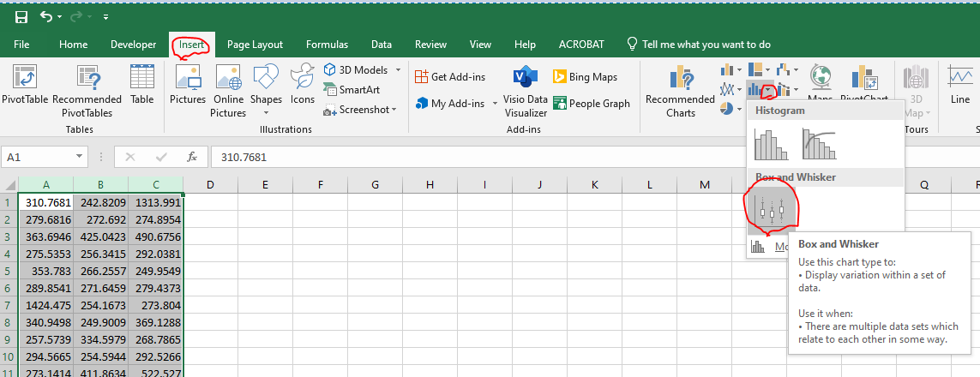Select cell containing 1424.475
The width and height of the screenshot is (980, 377).
coord(45,306)
